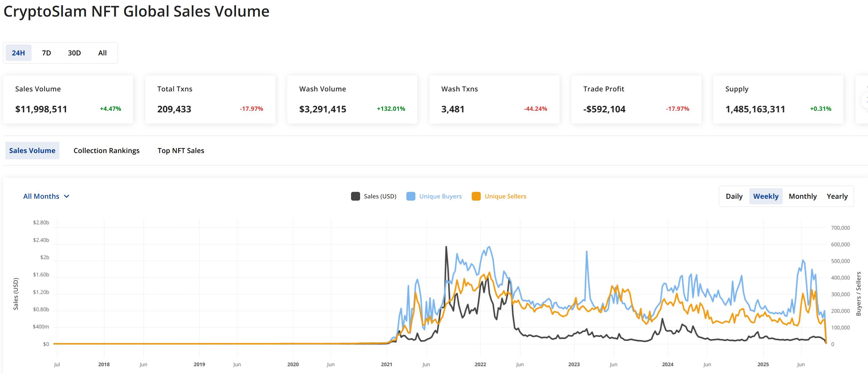Switch chart interval to Yearly
Image resolution: width=868 pixels, height=374 pixels.
click(837, 196)
